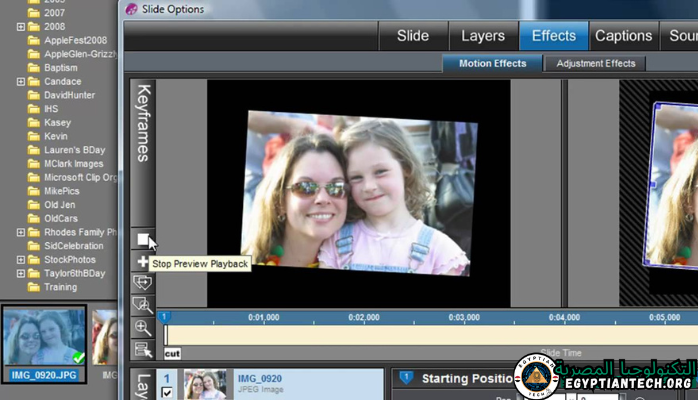Click keyframe 1 marker on timeline
The width and height of the screenshot is (698, 400).
point(166,317)
